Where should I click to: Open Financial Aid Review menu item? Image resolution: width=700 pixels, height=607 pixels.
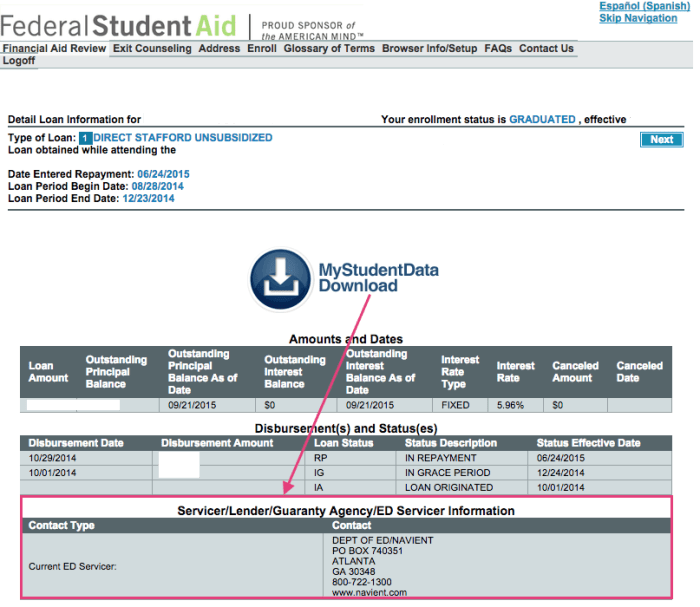[54, 48]
